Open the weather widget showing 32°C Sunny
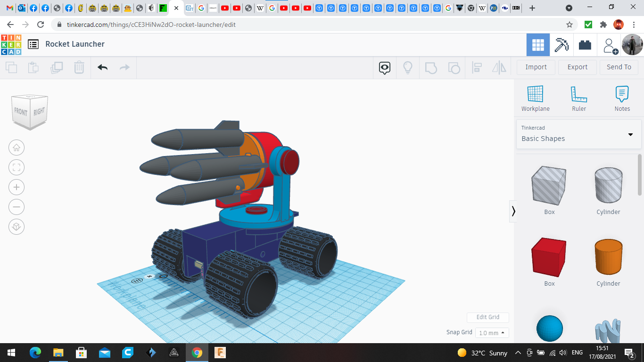 483,353
